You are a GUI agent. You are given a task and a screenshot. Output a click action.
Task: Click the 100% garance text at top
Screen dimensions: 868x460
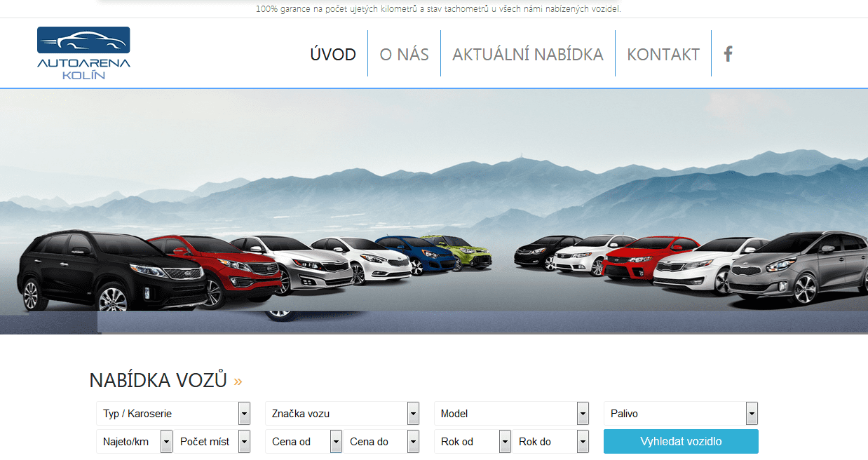coord(438,9)
